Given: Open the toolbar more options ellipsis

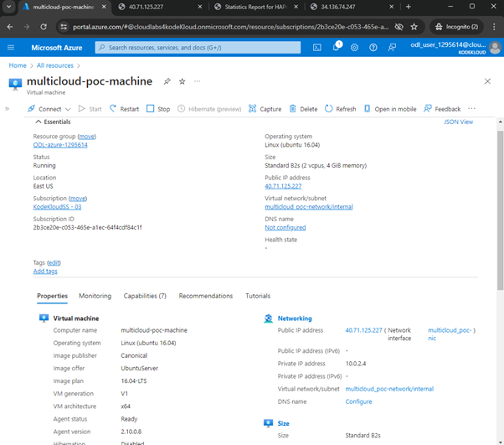Looking at the screenshot, I should point(471,109).
